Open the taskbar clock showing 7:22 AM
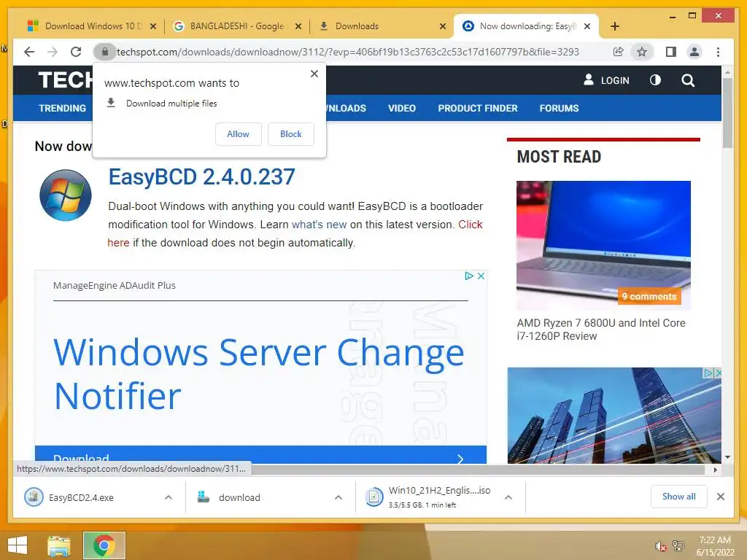The image size is (747, 560). 715,546
